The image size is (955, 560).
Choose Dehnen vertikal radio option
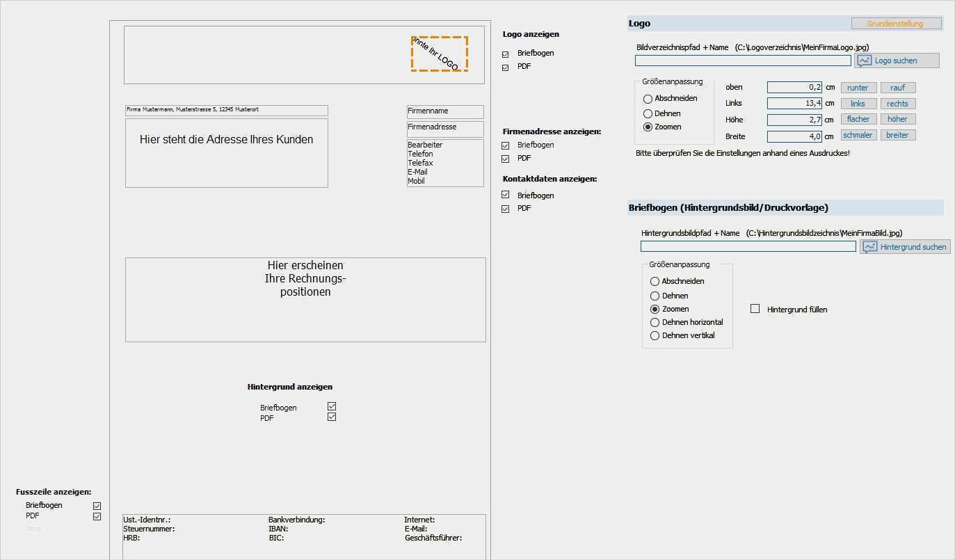(x=655, y=335)
